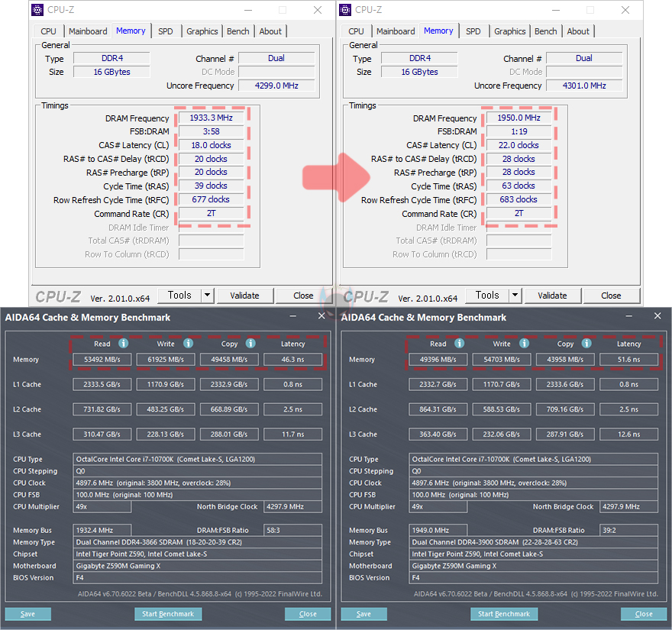The height and width of the screenshot is (630, 672).
Task: Select the Memory tab in left CPU-Z window
Action: pyautogui.click(x=131, y=31)
